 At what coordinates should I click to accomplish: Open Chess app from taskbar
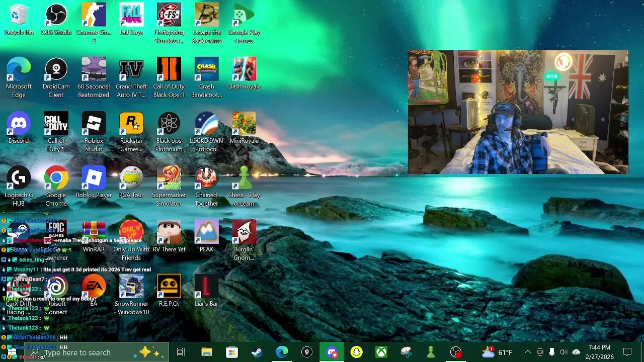(431, 352)
